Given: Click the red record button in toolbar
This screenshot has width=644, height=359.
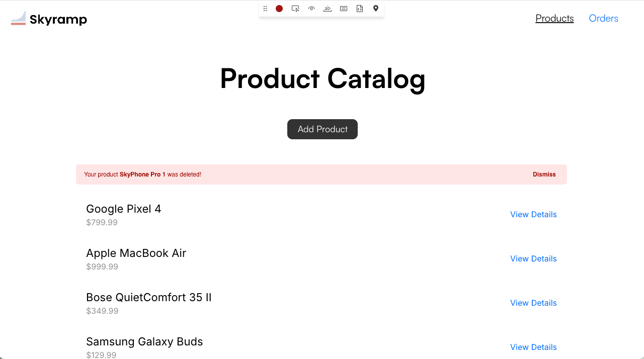Looking at the screenshot, I should pos(279,9).
